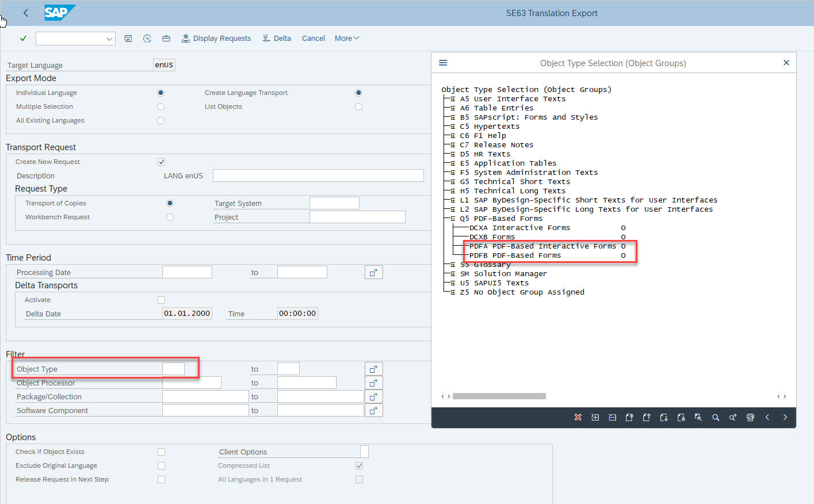Click the Cancel button
Image resolution: width=814 pixels, height=504 pixels.
click(x=313, y=39)
